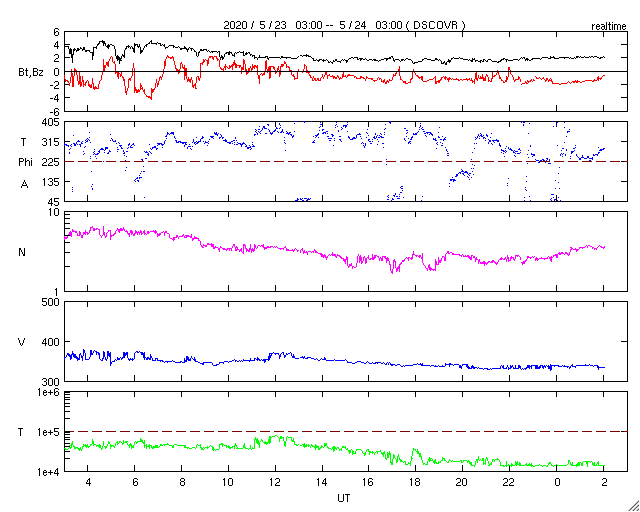Click the 'Bt,Bz' axis label
The image size is (640, 512).
coord(31,73)
